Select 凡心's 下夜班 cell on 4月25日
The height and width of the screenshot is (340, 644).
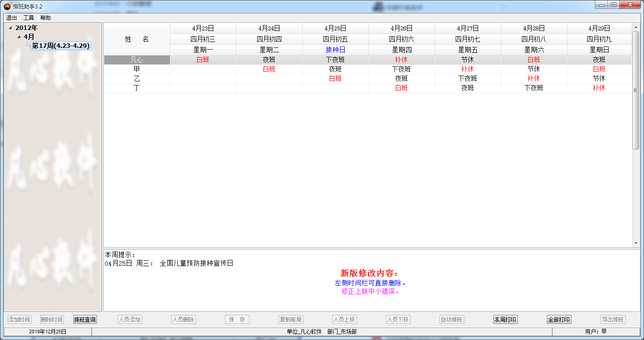click(x=335, y=59)
